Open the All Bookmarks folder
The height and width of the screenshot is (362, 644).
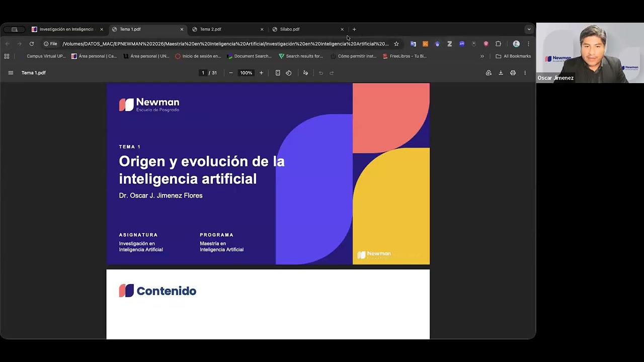click(x=513, y=56)
